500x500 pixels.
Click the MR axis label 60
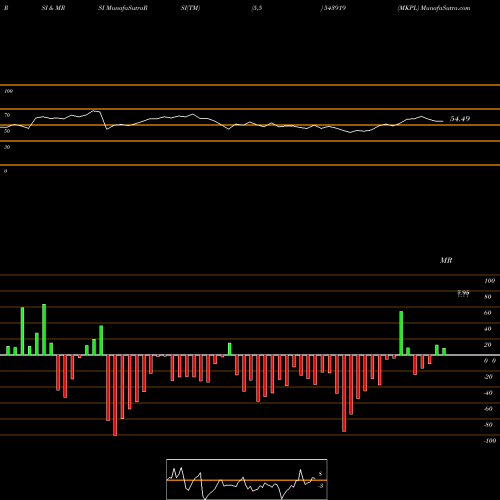488,313
